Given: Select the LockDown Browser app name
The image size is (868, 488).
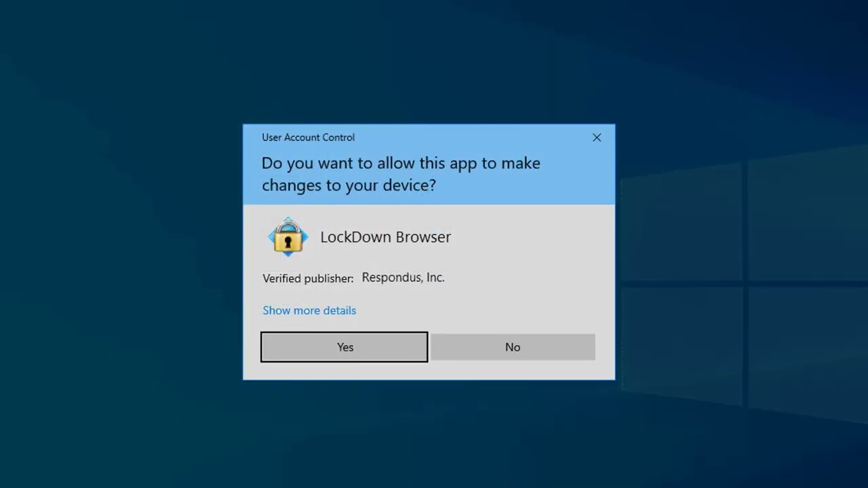Looking at the screenshot, I should (385, 237).
